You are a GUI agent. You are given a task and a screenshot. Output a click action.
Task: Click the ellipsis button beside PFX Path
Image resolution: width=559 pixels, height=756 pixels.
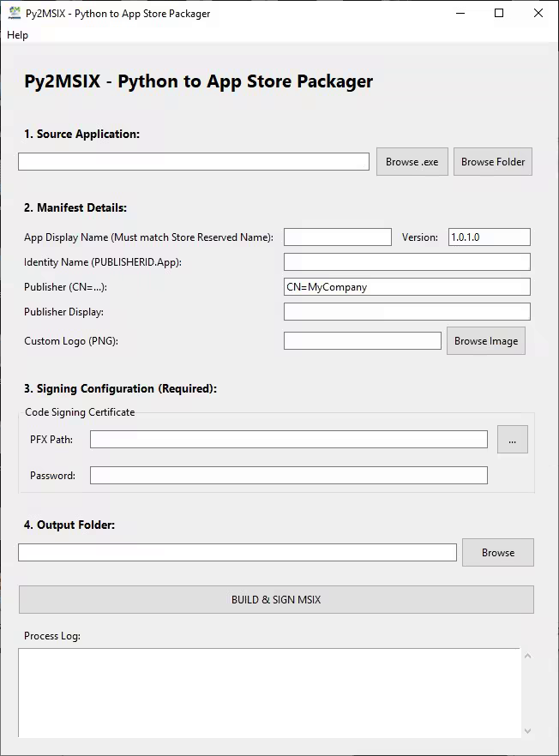click(512, 440)
